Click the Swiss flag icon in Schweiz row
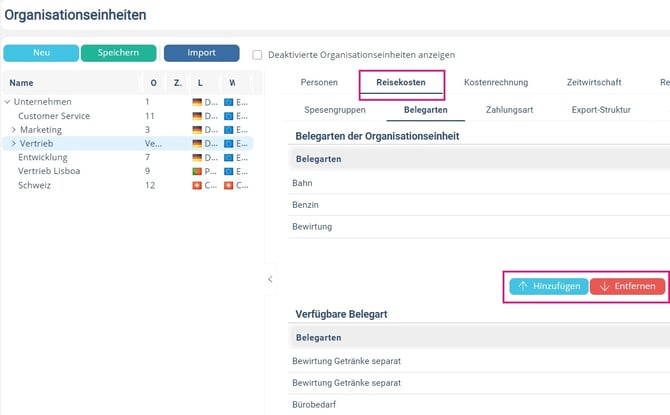This screenshot has height=415, width=670. (x=197, y=185)
